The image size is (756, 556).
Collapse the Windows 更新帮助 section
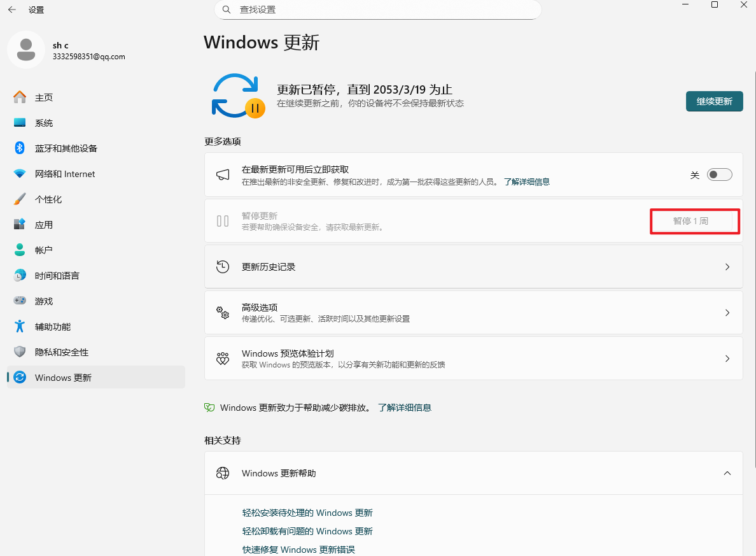coord(727,473)
